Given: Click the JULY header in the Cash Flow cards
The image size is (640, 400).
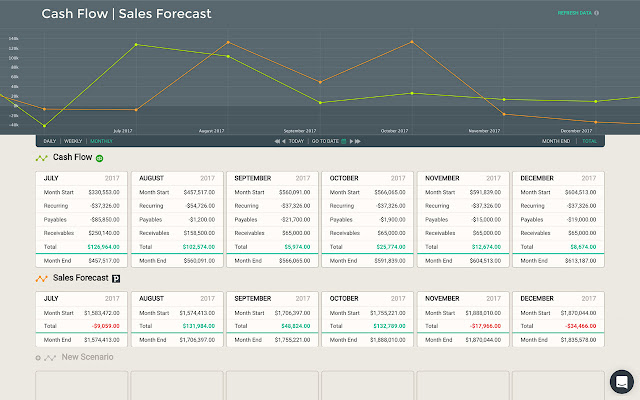Looking at the screenshot, I should [51, 178].
